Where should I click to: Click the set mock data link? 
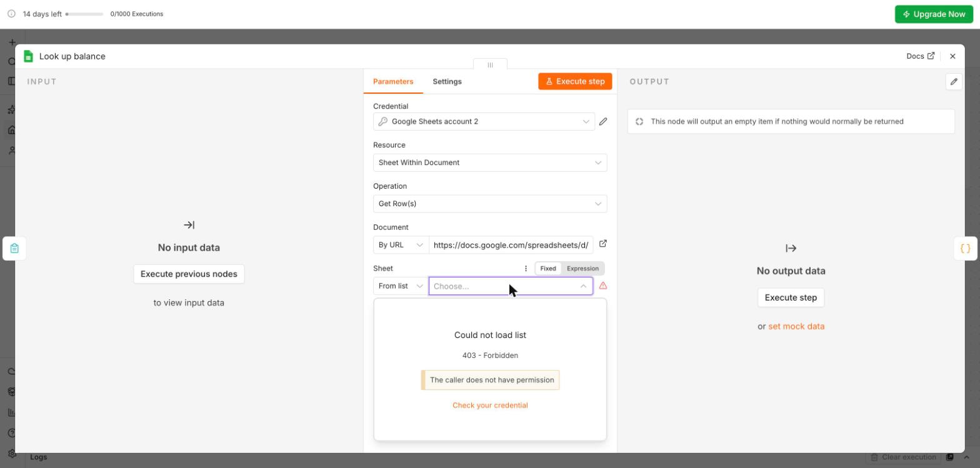click(x=796, y=326)
